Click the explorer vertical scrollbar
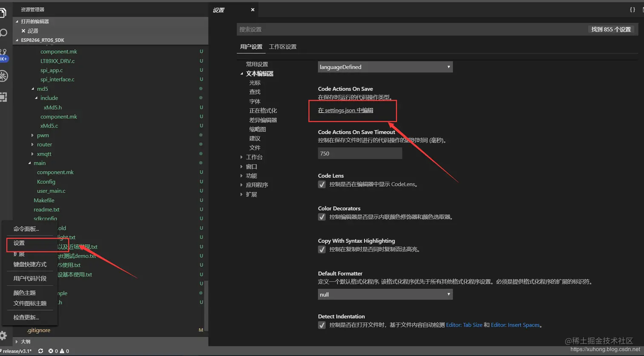 click(x=206, y=305)
